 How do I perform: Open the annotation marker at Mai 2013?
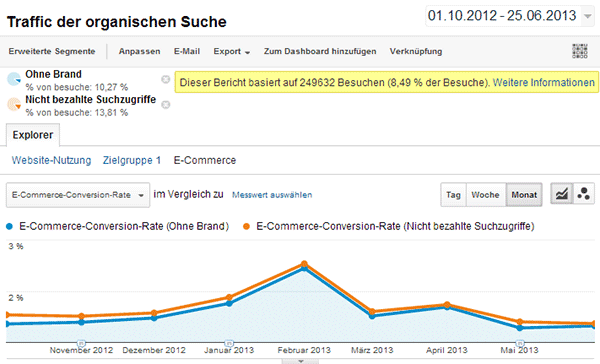(520, 343)
